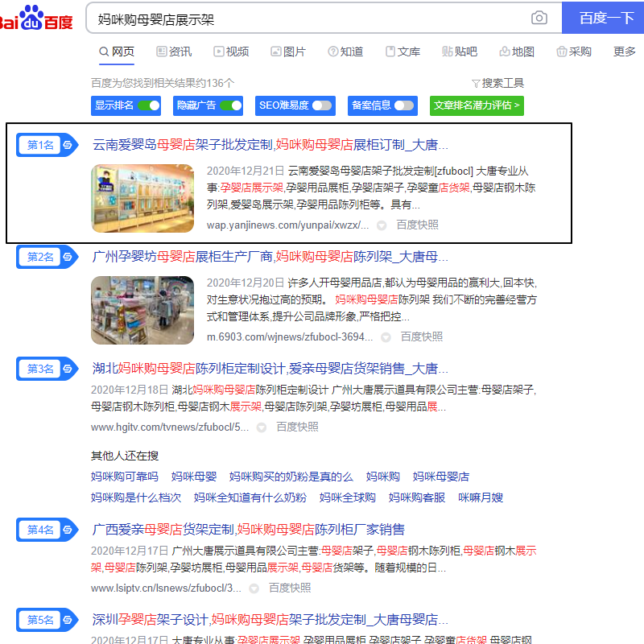Open result titled 广西爱亲母婴店货架定制

click(x=248, y=530)
